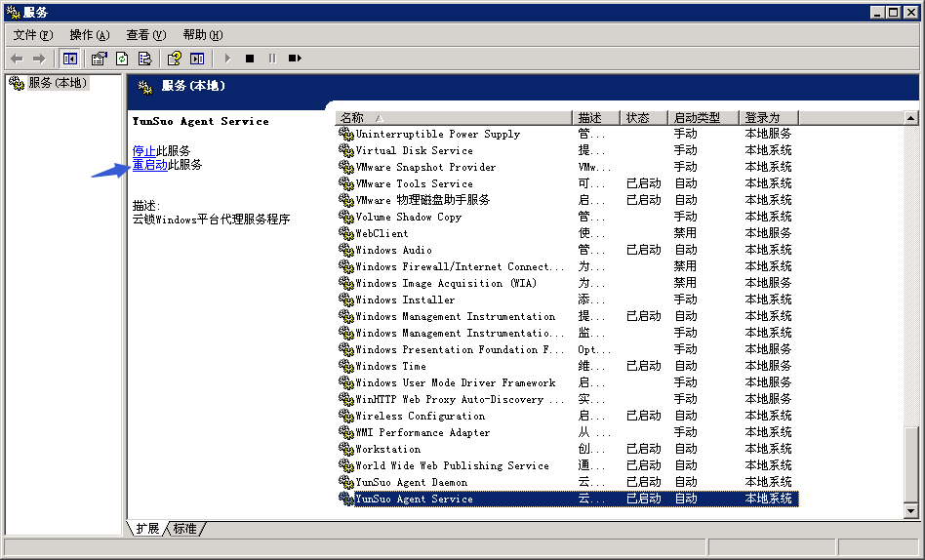Click the Restart Service toolbar icon
This screenshot has width=925, height=560.
295,59
